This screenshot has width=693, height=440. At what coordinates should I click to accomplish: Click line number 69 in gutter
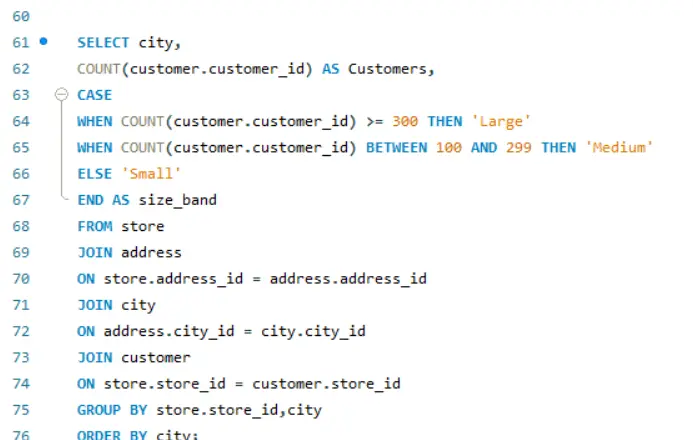[x=21, y=252]
